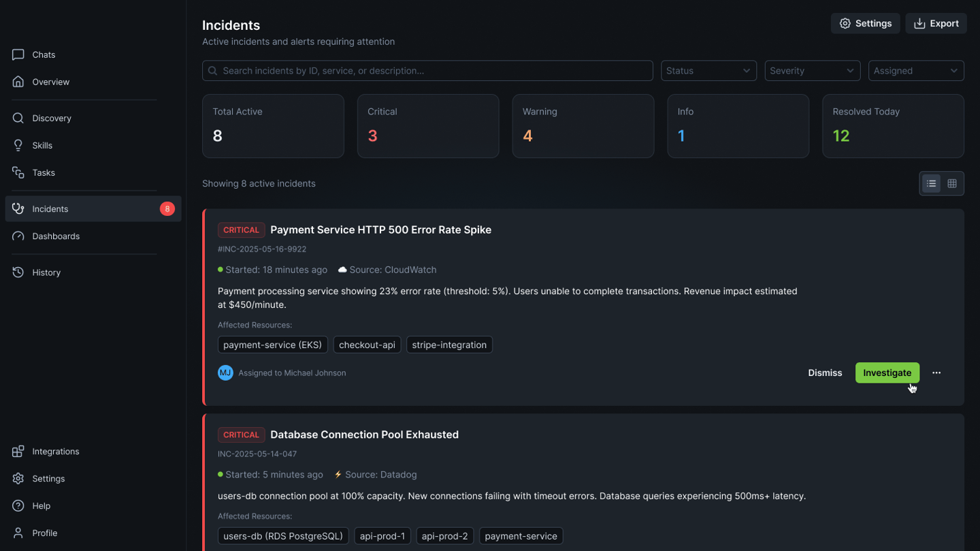Dismiss the Payment Service incident
Viewport: 980px width, 551px height.
[x=825, y=373]
